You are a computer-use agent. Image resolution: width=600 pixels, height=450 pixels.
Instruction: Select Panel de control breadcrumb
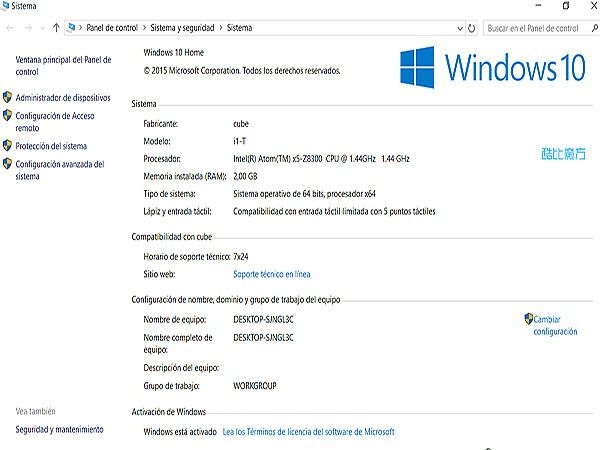click(112, 28)
